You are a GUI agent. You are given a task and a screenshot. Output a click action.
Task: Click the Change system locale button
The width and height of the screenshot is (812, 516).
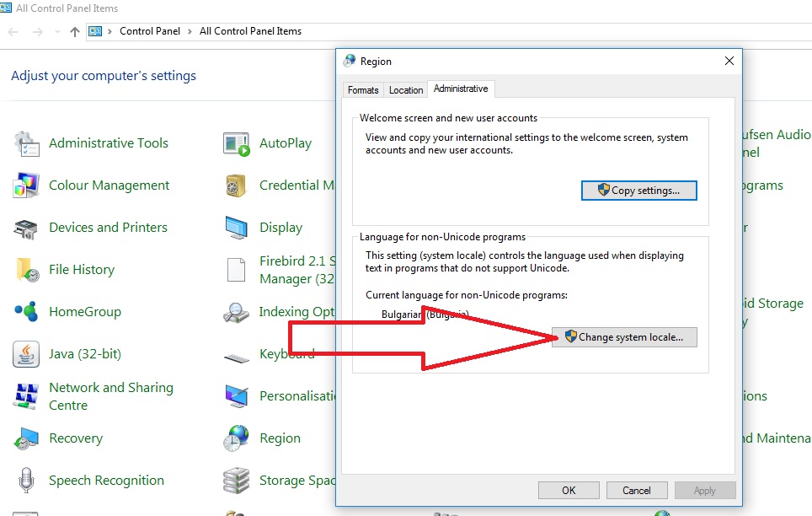click(x=624, y=337)
